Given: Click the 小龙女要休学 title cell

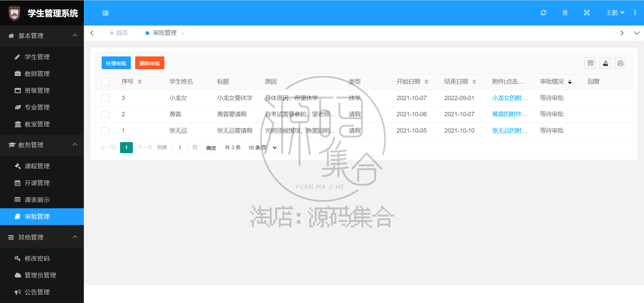Looking at the screenshot, I should tap(235, 98).
